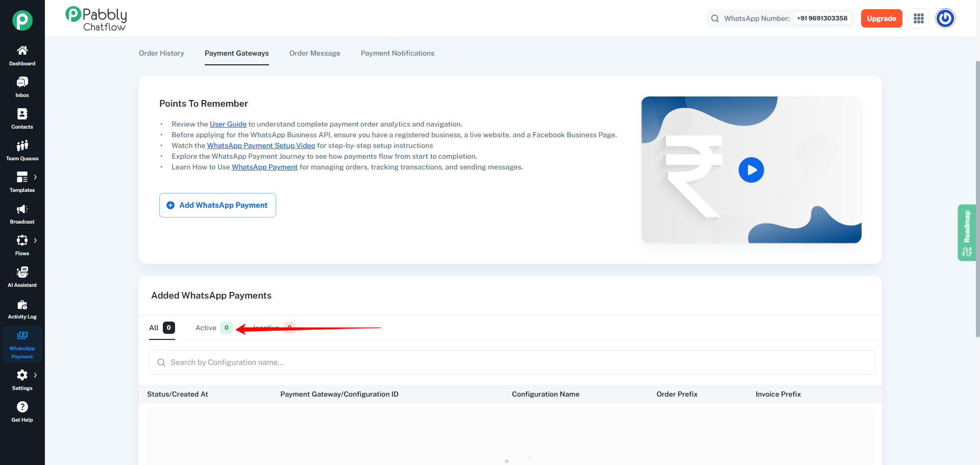This screenshot has width=980, height=465.
Task: Expand the Settings submenu chevron
Action: pyautogui.click(x=35, y=375)
